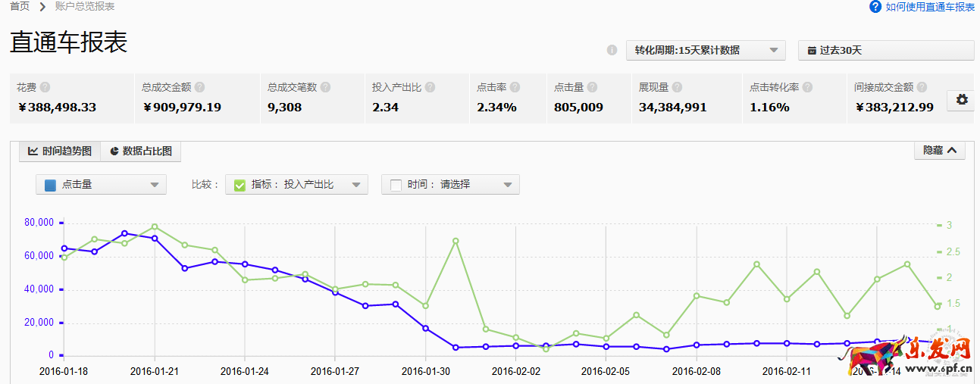
Task: Open the 过去30天 date range picker
Action: tap(885, 51)
